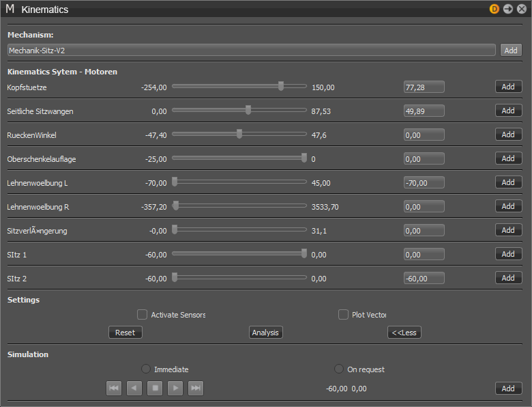Screen dimensions: 532x407
Task: Click the Reset button in Settings
Action: click(125, 333)
